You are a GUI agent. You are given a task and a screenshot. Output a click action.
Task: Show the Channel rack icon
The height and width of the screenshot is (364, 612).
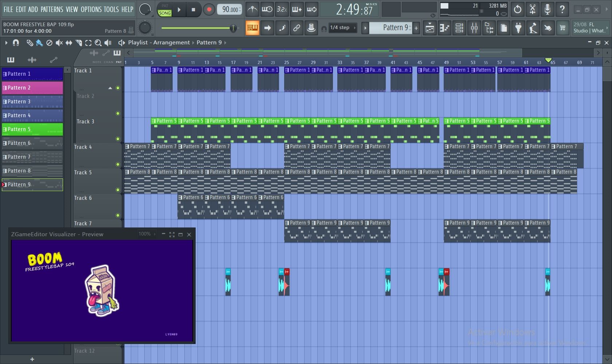(459, 28)
